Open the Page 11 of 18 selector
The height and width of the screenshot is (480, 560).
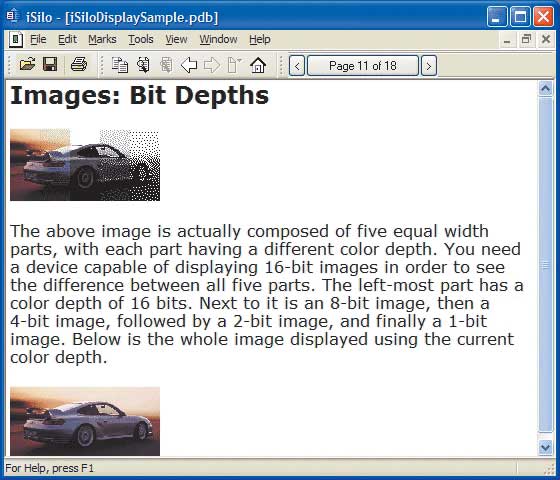363,66
